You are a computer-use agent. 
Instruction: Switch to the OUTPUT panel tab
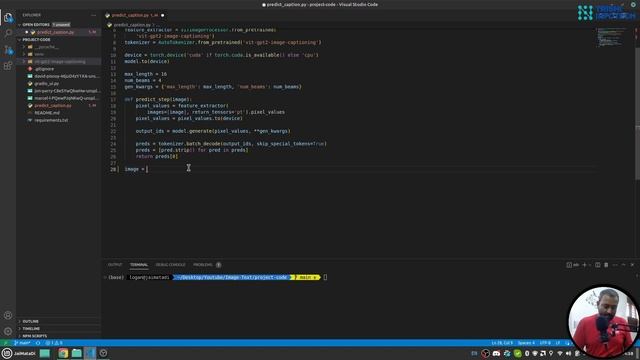tap(115, 265)
